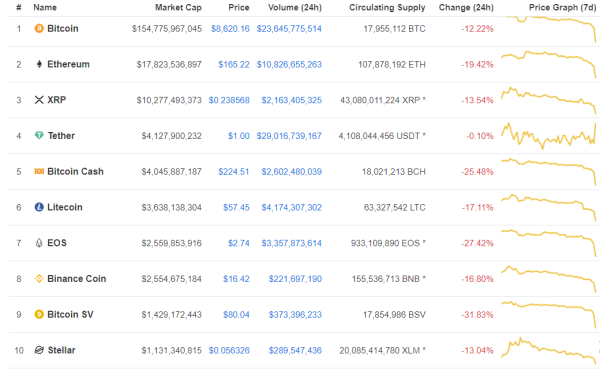Open the Stellar 7-day price graph

coord(549,350)
